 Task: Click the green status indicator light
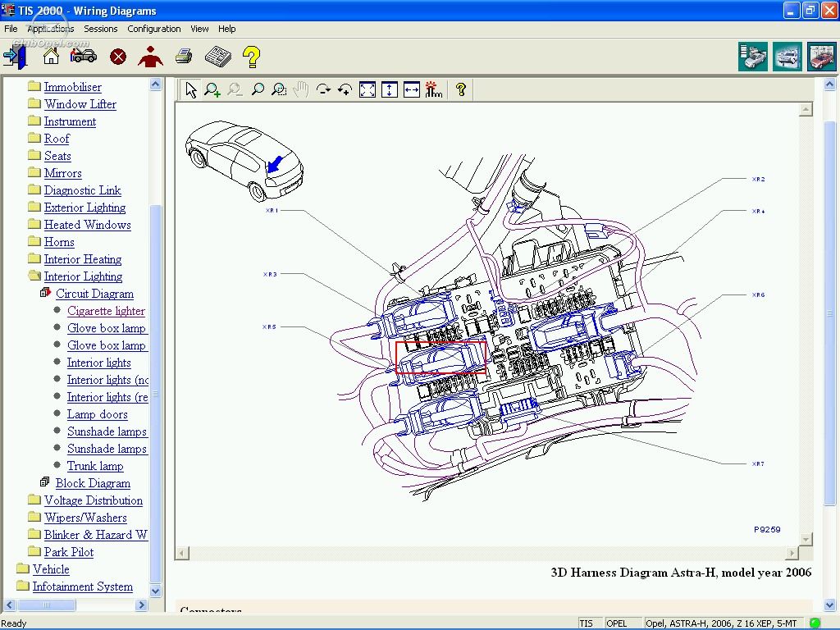click(815, 623)
